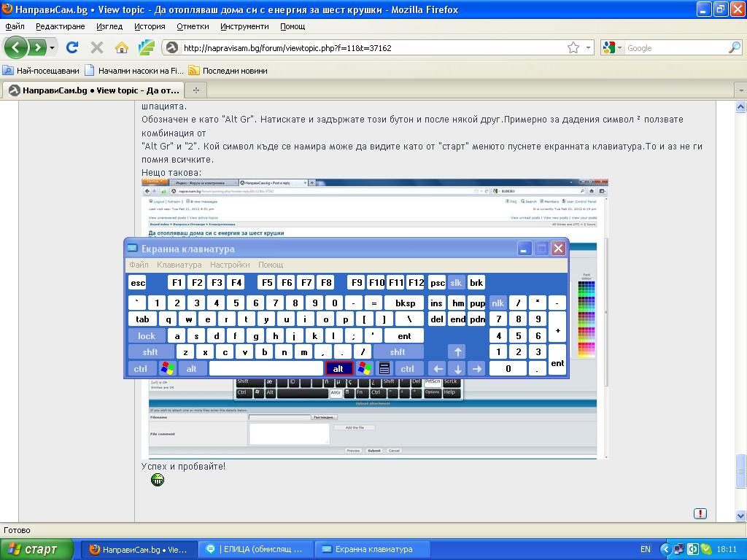Click the scrollbar down arrow

pyautogui.click(x=741, y=516)
